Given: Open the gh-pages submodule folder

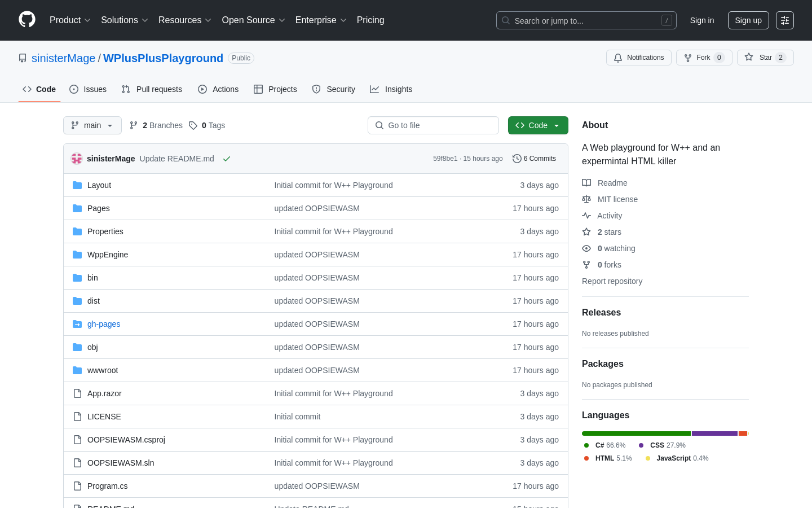Looking at the screenshot, I should pyautogui.click(x=104, y=324).
